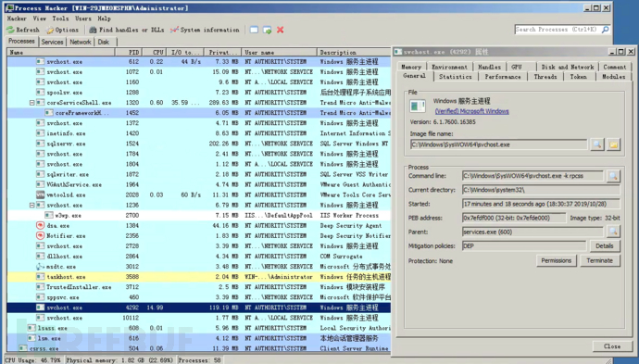Click the Details button for mitigation policies
The height and width of the screenshot is (364, 639).
click(605, 245)
